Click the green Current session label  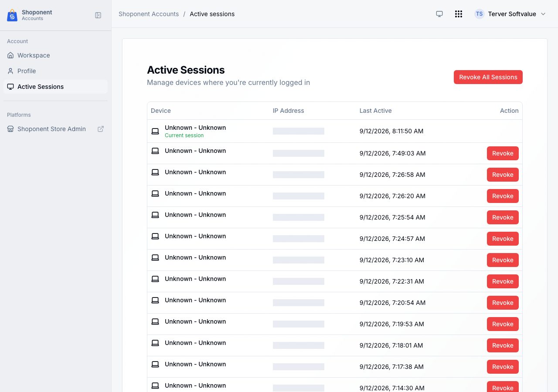click(x=184, y=135)
